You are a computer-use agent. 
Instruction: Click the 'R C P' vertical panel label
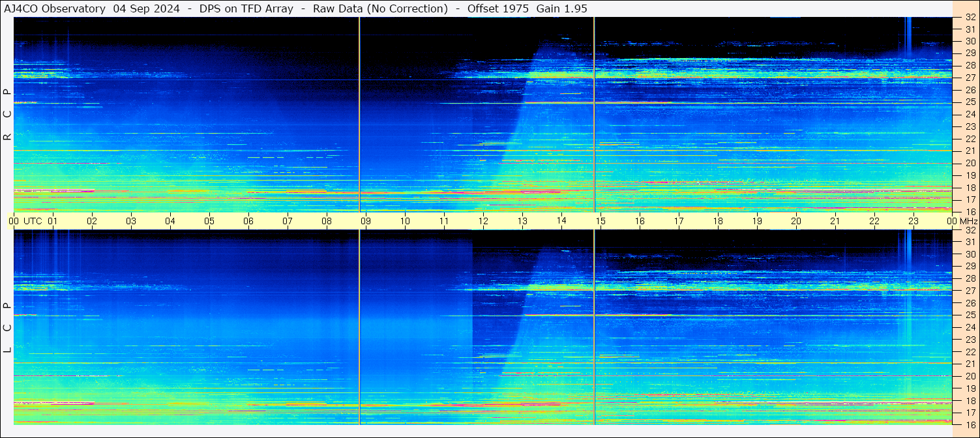click(x=7, y=115)
